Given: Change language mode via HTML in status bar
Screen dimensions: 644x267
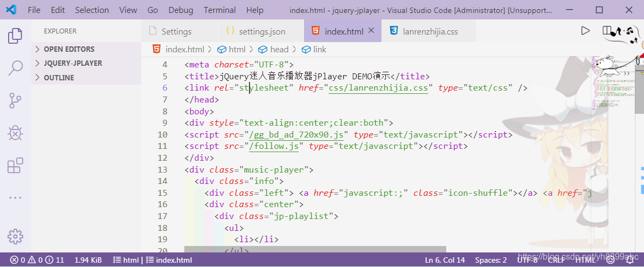Looking at the screenshot, I should point(586,260).
